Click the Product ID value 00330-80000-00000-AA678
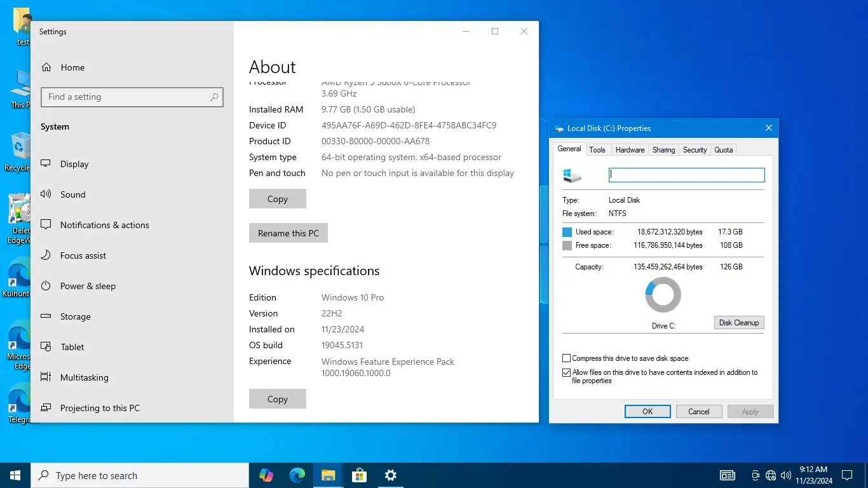The image size is (868, 488). [376, 141]
